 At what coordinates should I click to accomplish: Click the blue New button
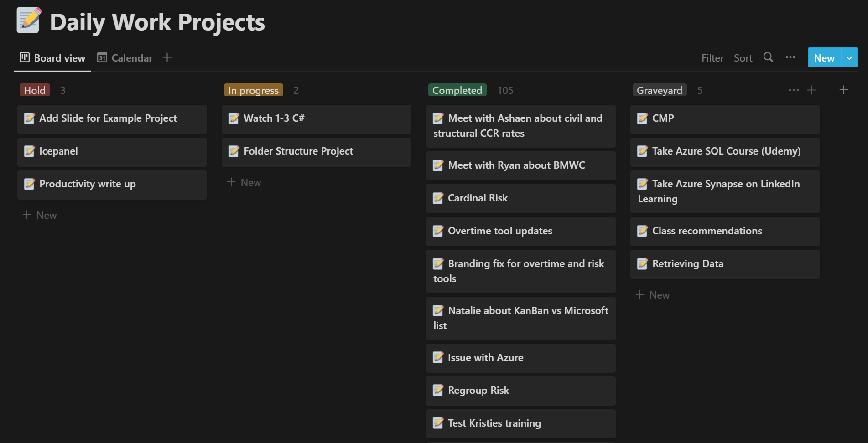point(824,58)
